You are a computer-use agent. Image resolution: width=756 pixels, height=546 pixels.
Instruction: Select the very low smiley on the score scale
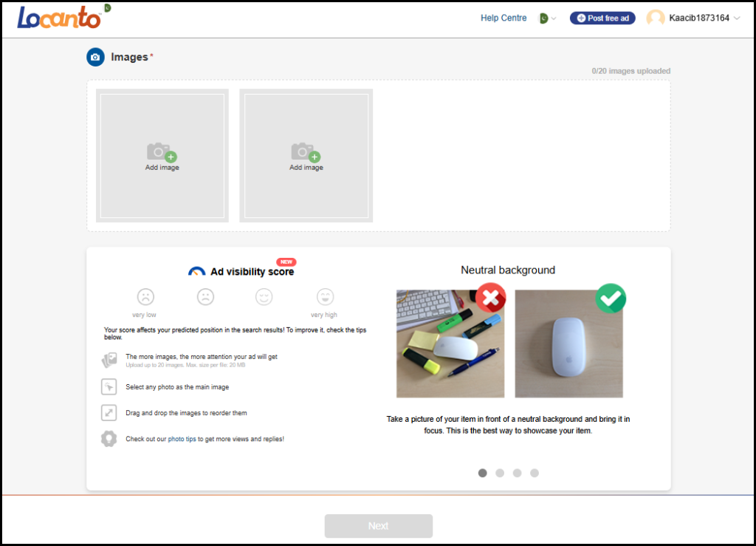(145, 296)
